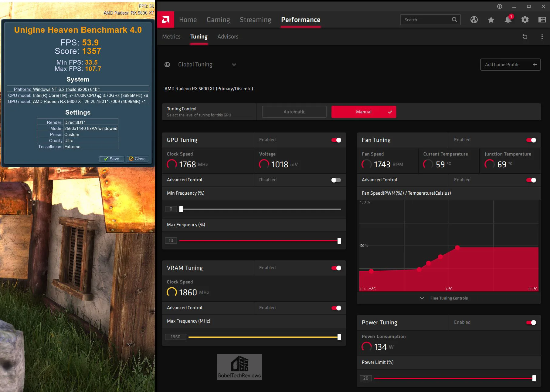Toggle VRAM Tuning enabled switch
The width and height of the screenshot is (550, 392).
(x=336, y=268)
